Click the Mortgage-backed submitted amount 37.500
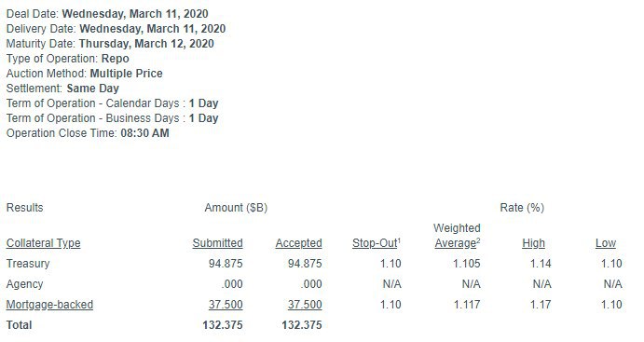 (x=226, y=305)
